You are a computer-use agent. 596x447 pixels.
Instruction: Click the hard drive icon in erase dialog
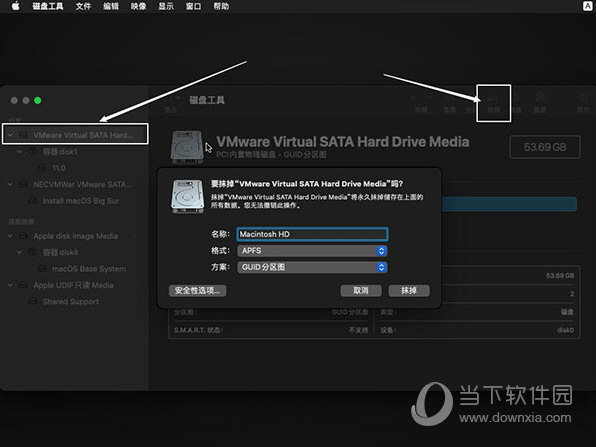pos(187,196)
